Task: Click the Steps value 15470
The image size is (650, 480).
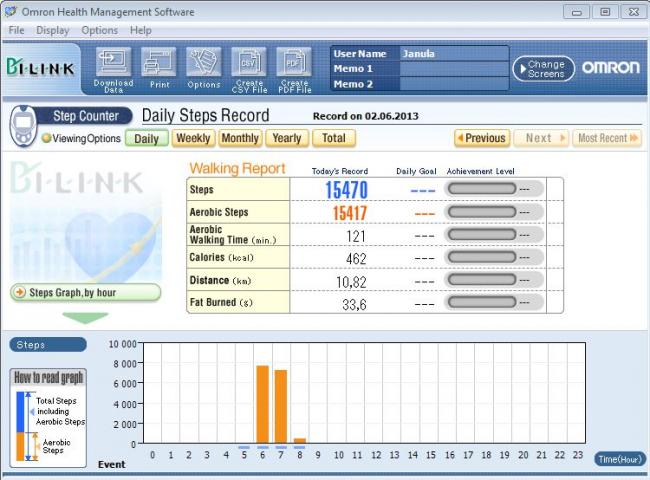Action: point(346,190)
